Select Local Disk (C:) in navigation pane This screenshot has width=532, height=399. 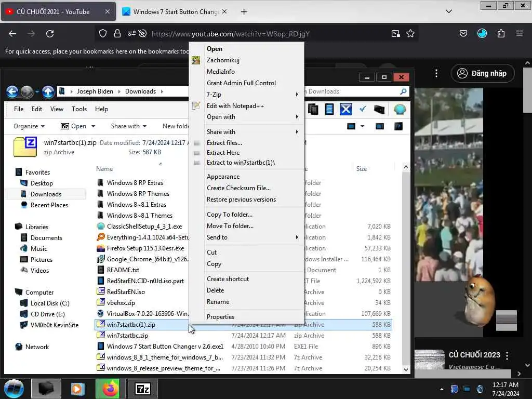click(x=50, y=303)
